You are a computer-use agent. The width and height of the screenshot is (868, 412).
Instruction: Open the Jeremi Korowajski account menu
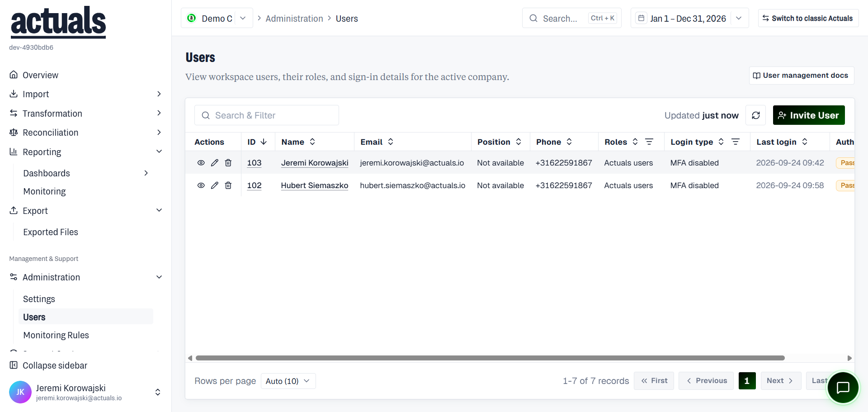(x=86, y=392)
